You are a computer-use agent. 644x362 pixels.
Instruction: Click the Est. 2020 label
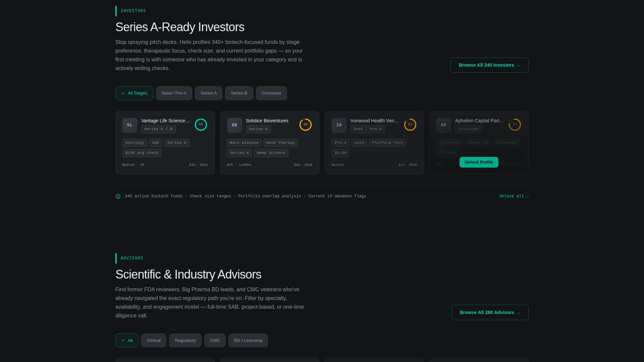click(x=408, y=165)
